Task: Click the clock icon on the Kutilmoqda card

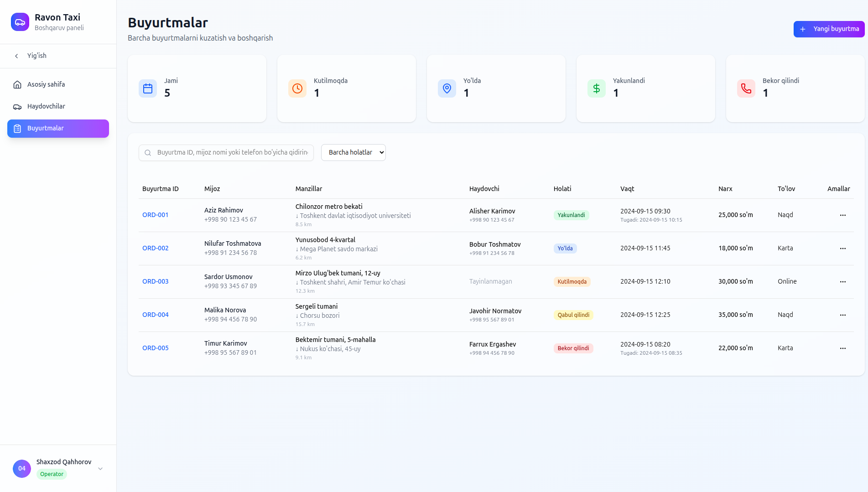Action: [x=297, y=88]
